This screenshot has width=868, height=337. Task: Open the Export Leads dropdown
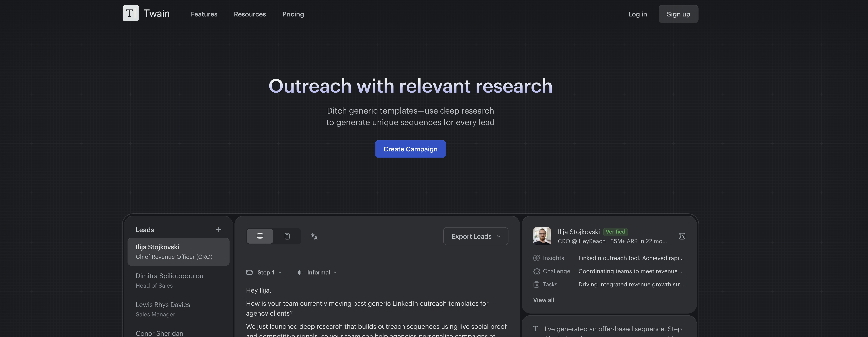(475, 236)
